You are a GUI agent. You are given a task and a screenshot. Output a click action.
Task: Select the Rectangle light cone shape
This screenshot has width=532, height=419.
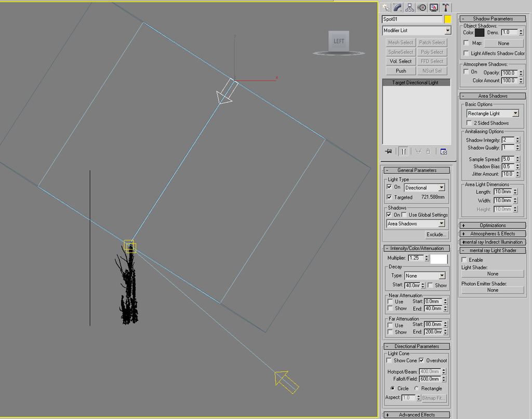pos(417,388)
